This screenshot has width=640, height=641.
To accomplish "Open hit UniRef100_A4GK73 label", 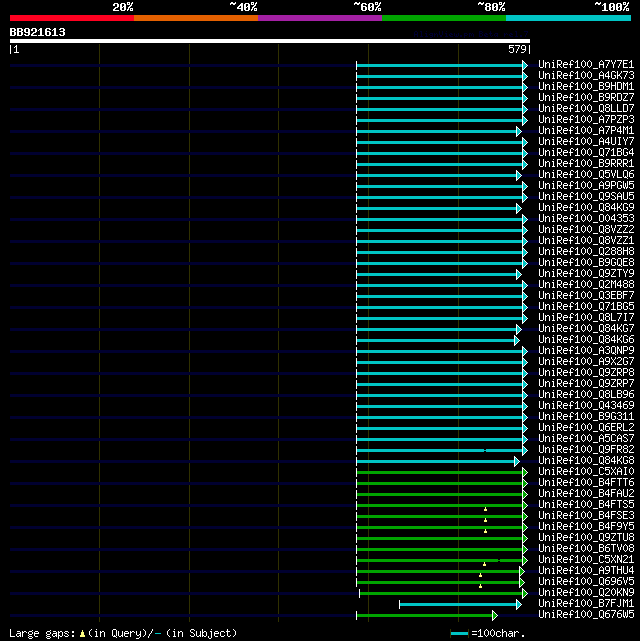I will (x=586, y=76).
